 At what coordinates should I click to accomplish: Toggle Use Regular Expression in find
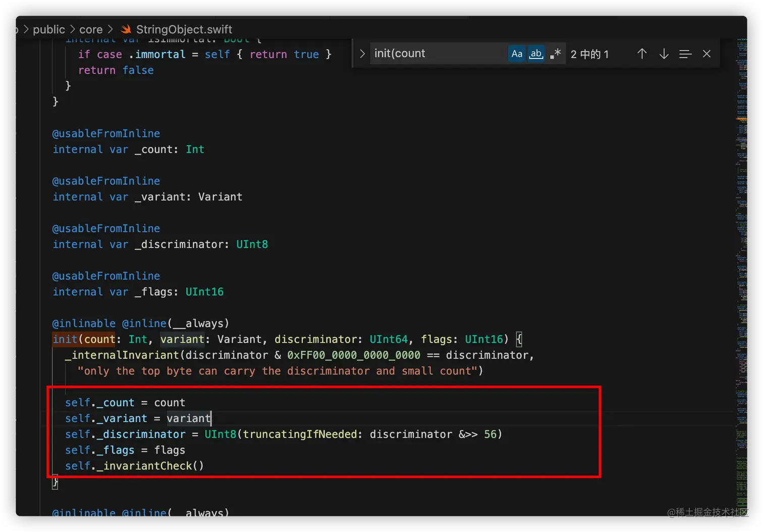pyautogui.click(x=555, y=54)
